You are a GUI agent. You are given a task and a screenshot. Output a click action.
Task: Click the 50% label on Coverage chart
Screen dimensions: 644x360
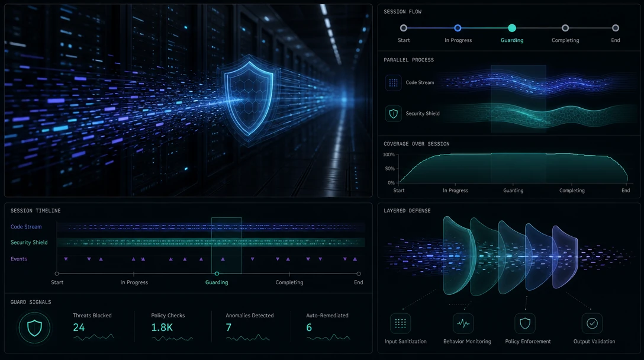click(389, 169)
